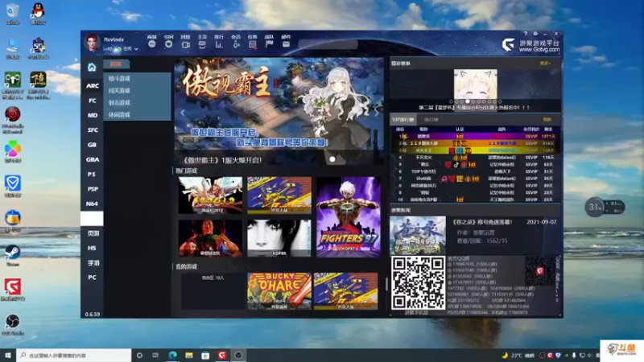Choose 射击游戏 in the category list
Image resolution: width=644 pixels, height=362 pixels.
click(x=119, y=103)
